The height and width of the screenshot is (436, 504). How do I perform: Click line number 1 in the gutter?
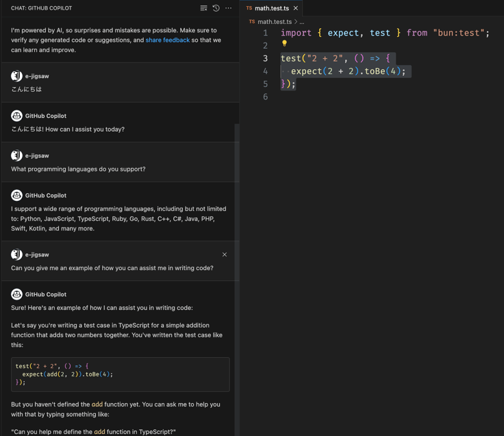pos(266,33)
